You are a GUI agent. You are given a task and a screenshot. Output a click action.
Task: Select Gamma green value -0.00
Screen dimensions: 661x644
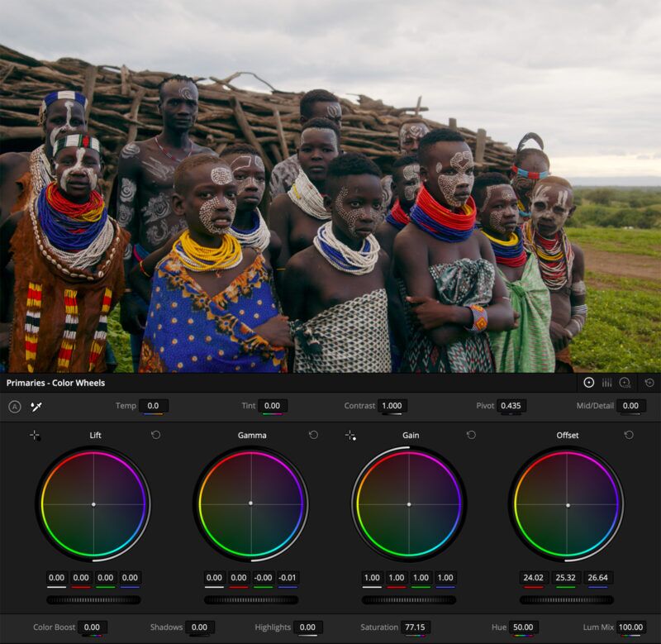[263, 578]
